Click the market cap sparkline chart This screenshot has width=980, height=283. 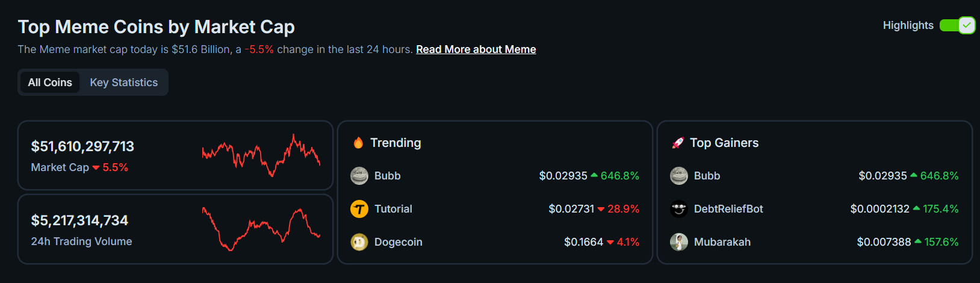click(x=261, y=155)
